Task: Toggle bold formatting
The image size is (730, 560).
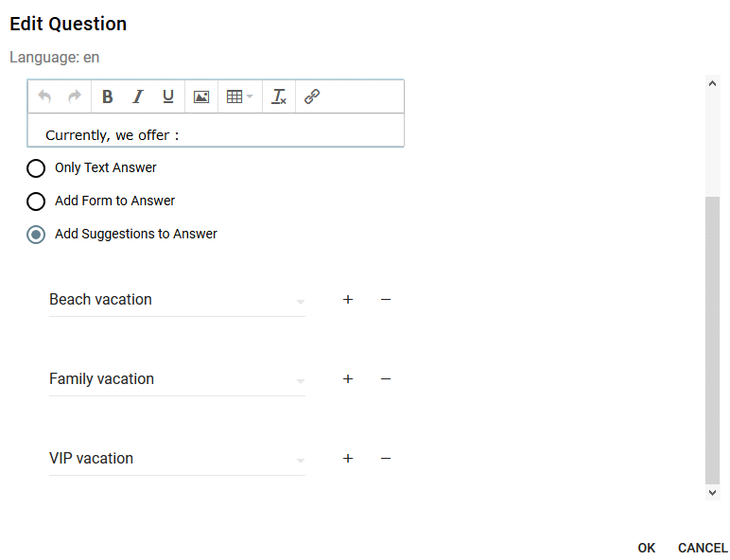Action: pos(107,96)
